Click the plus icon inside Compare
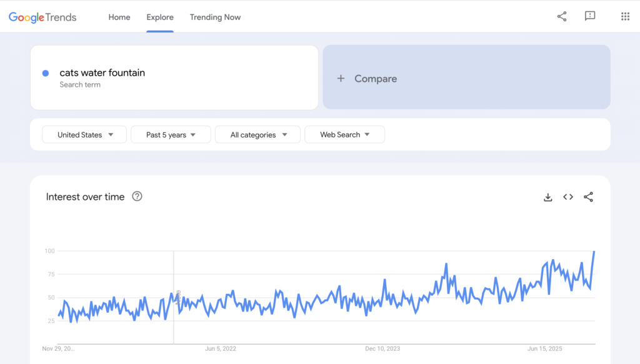 341,78
